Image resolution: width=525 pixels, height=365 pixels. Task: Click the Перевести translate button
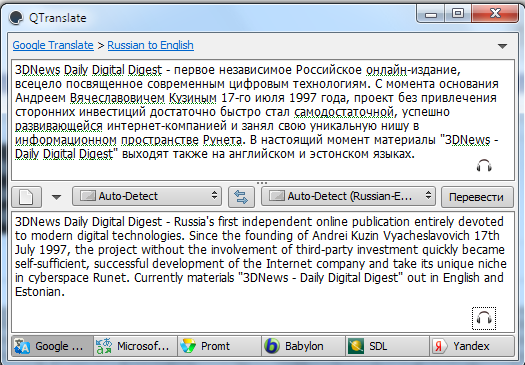[477, 197]
